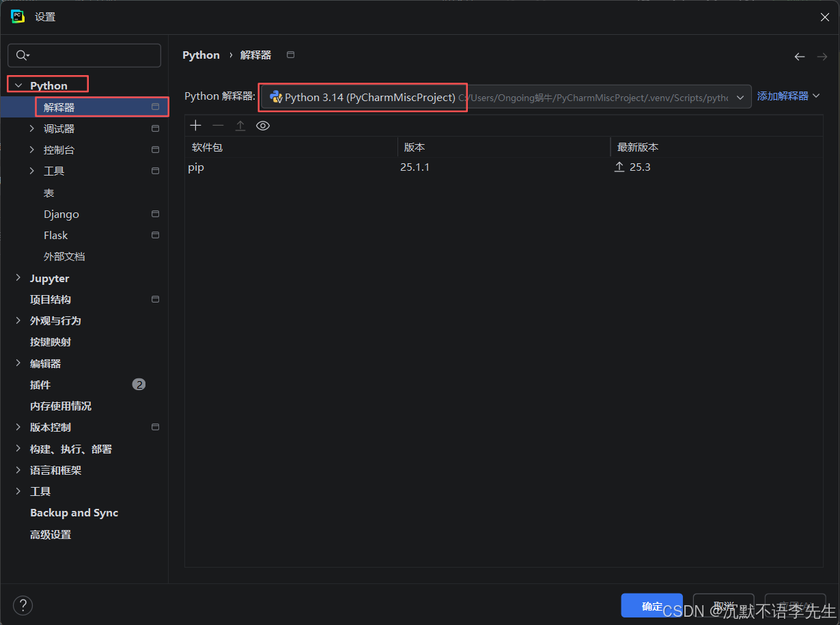The image size is (840, 625).
Task: Click the plugins update count badge 2
Action: pos(139,385)
